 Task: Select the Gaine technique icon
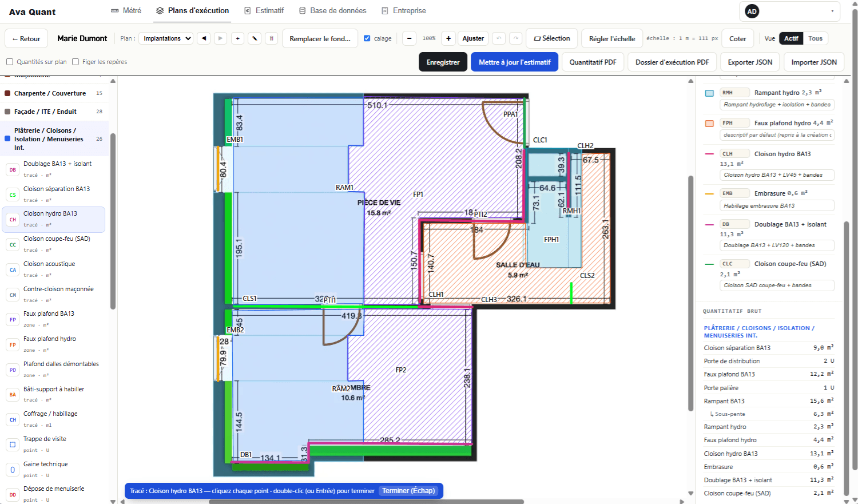[13, 470]
